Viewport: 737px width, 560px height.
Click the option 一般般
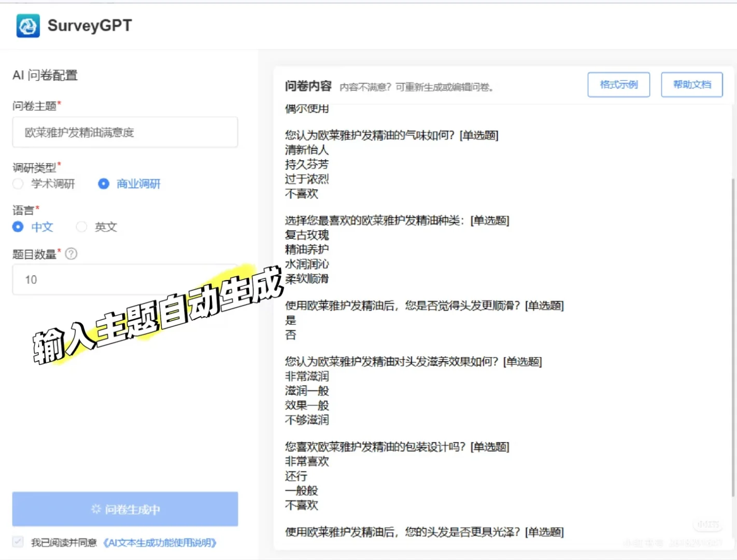(302, 490)
